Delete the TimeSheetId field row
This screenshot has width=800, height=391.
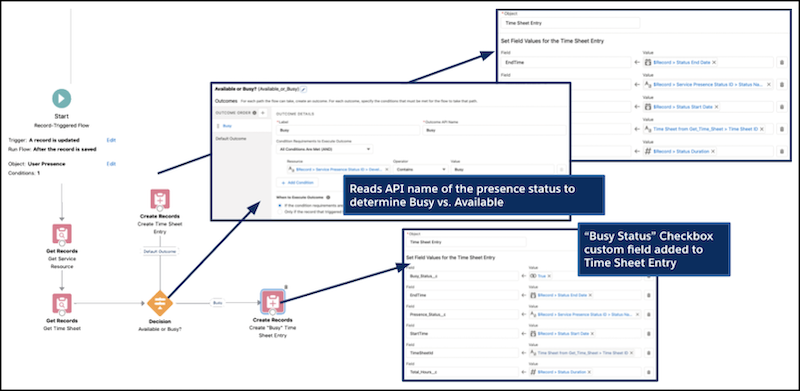click(x=649, y=353)
